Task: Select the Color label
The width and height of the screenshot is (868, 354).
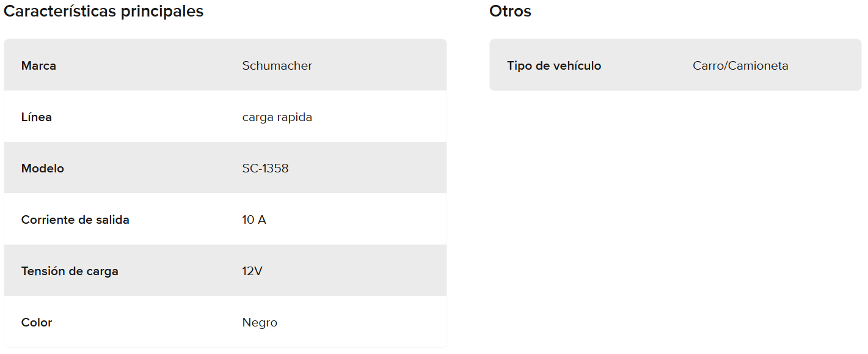Action: tap(37, 322)
